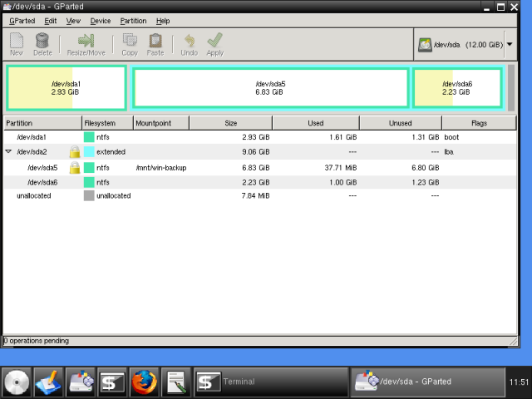Sort by the Size column header
This screenshot has height=399, width=532.
[x=231, y=123]
